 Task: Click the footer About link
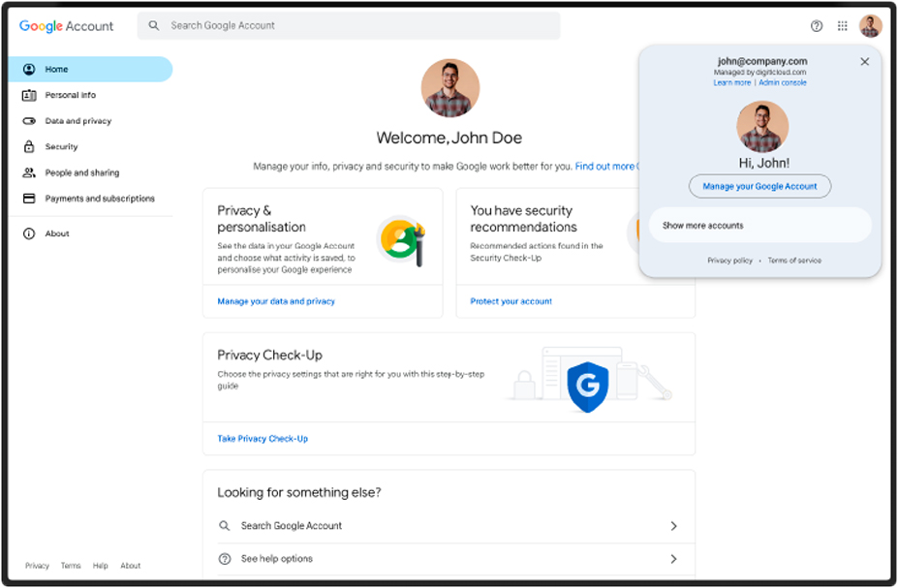point(131,566)
